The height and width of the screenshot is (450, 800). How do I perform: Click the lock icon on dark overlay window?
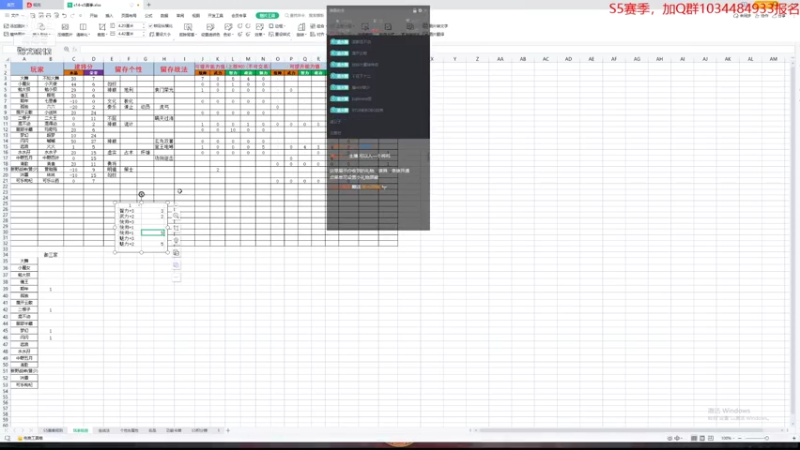pos(414,10)
